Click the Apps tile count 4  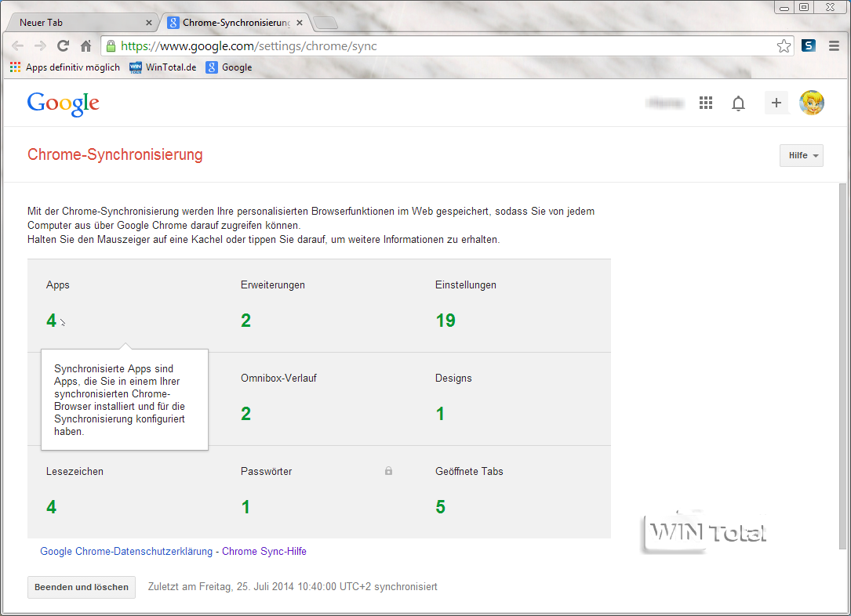51,321
